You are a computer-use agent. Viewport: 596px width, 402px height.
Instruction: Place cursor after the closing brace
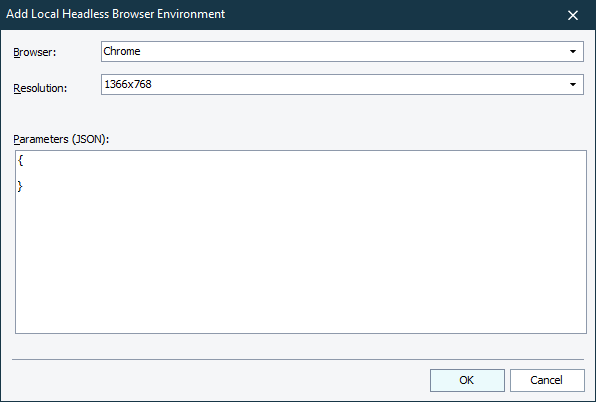click(24, 186)
